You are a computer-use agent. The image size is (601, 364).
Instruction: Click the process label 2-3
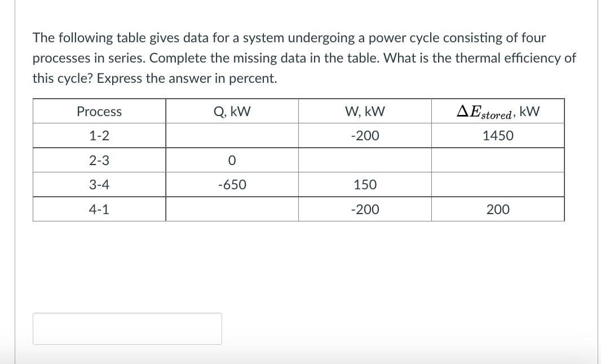(x=99, y=160)
